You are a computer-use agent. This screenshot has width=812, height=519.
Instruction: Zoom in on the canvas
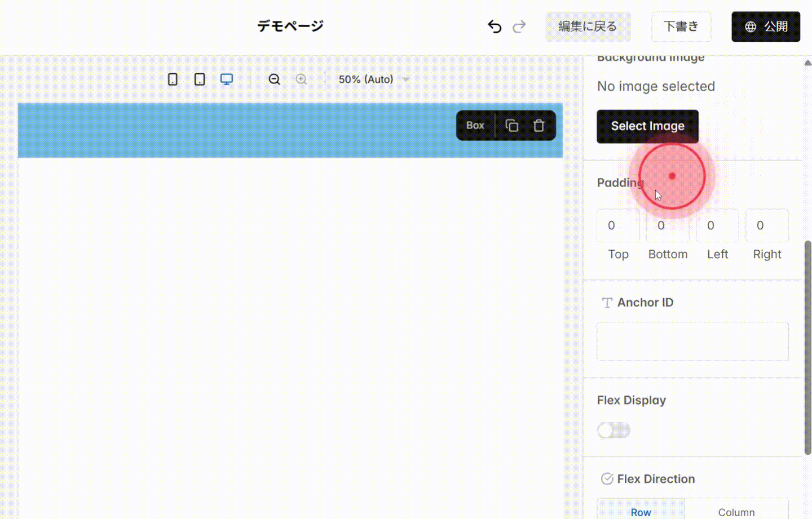coord(301,79)
